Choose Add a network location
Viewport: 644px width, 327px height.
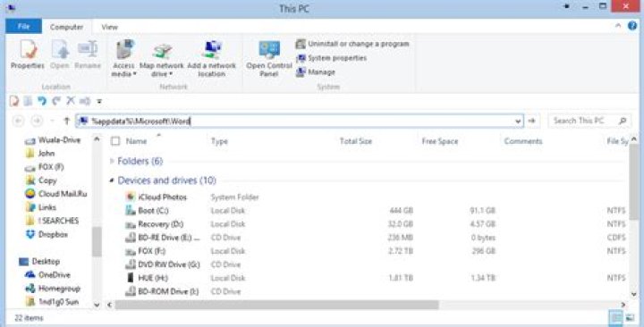click(x=211, y=58)
